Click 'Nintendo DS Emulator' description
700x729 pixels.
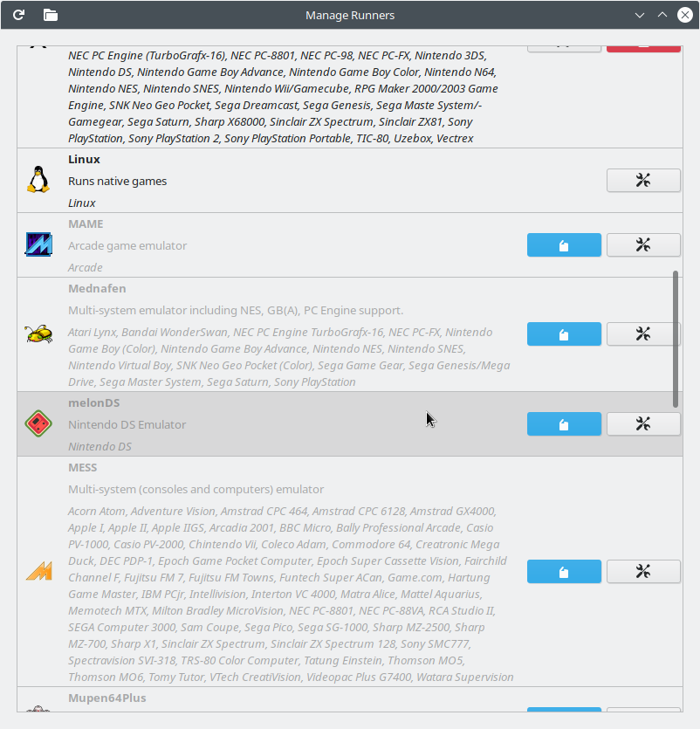click(x=127, y=424)
